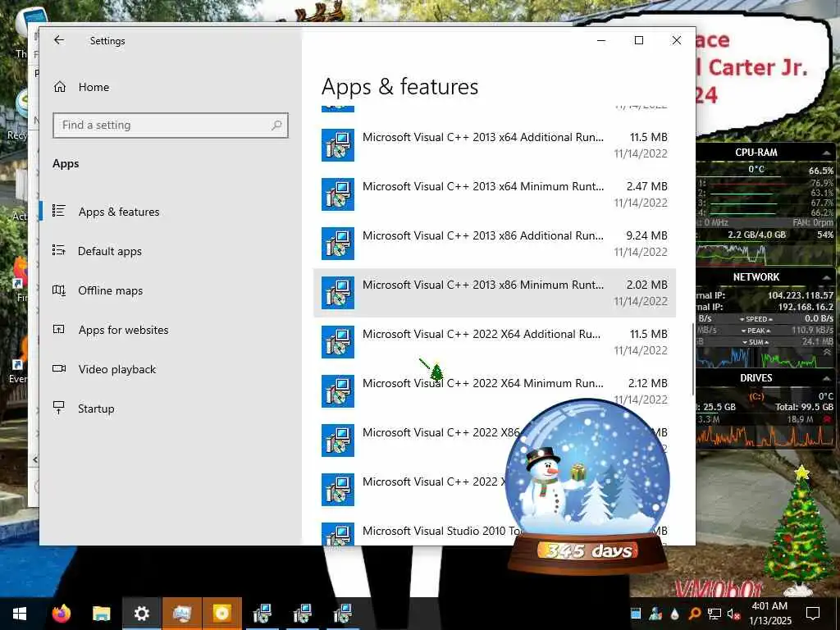Image resolution: width=840 pixels, height=630 pixels.
Task: Select Visual C++ 2022 X64 Minimum Runtime entry
Action: (x=495, y=391)
